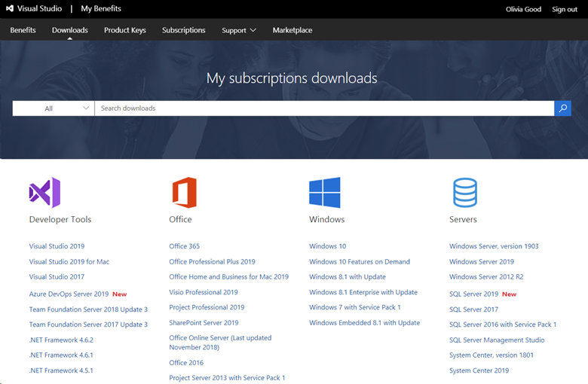The image size is (588, 384).
Task: Open SQL Server 2017 link
Action: [474, 309]
